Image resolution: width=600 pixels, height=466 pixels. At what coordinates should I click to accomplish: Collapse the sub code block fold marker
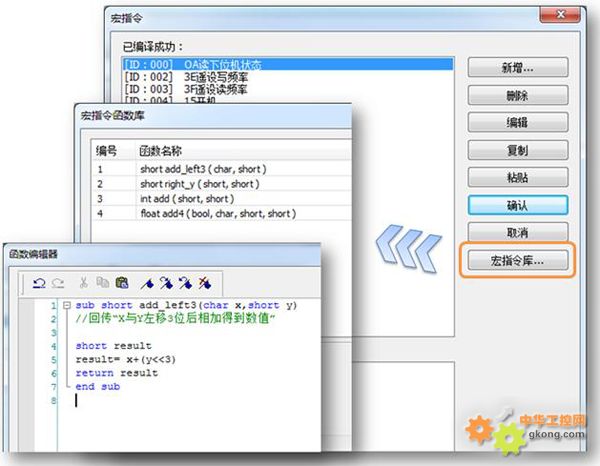pos(65,305)
